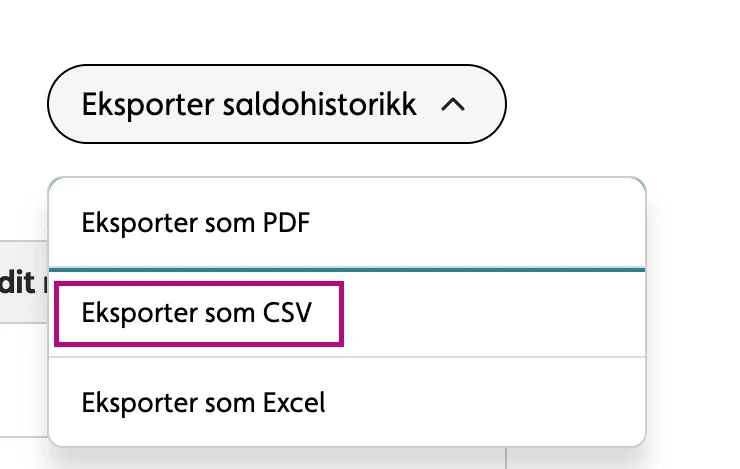
Task: Close the export menu via its arrow
Action: point(453,104)
